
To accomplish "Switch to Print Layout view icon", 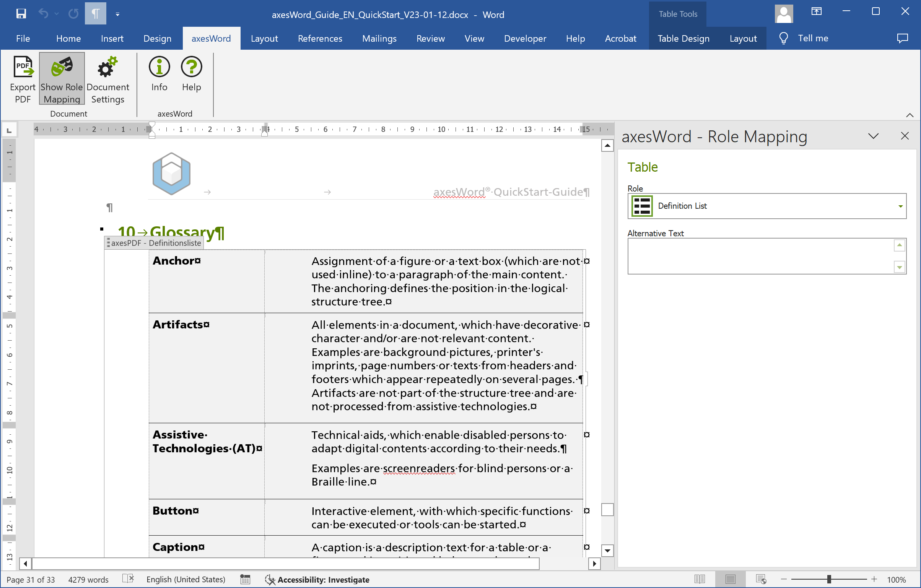I will 730,580.
